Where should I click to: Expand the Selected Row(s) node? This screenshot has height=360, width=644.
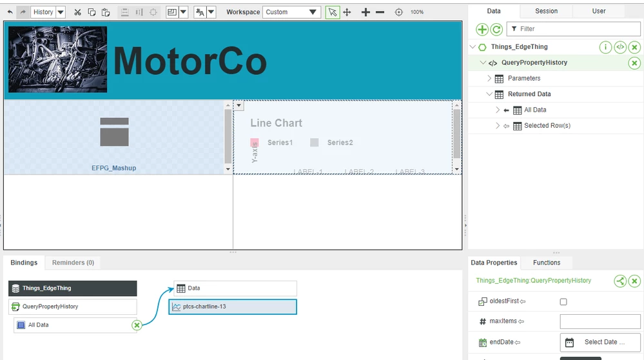tap(498, 125)
